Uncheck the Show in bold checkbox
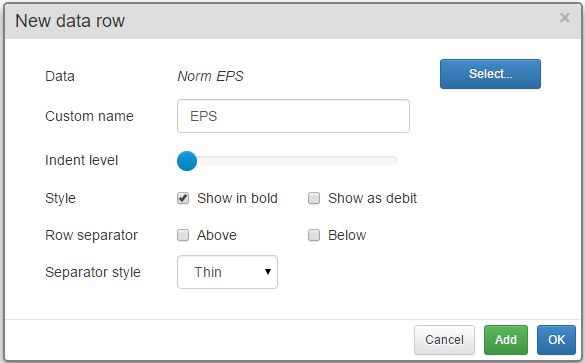Viewport: 585px width, 363px height. [x=183, y=198]
